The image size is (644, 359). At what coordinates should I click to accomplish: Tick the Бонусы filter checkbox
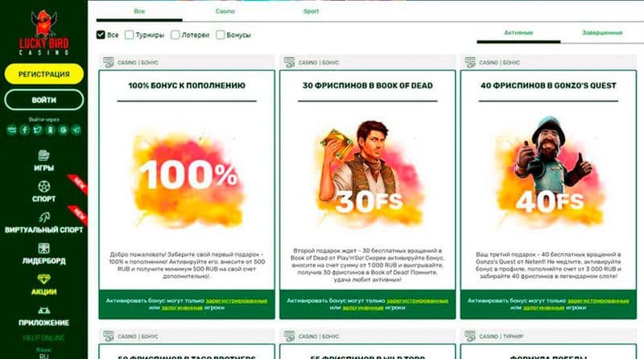pyautogui.click(x=220, y=35)
